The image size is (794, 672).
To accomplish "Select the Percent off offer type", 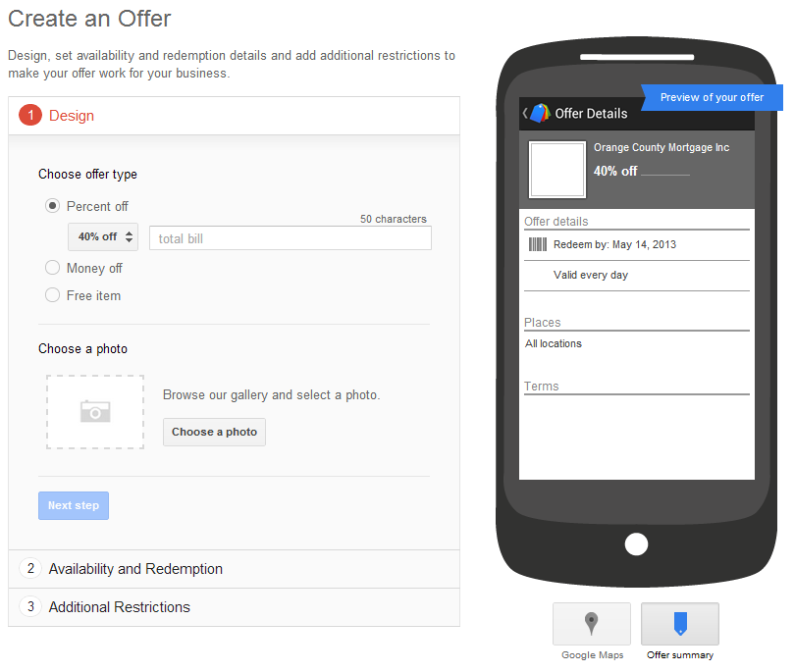I will [52, 206].
